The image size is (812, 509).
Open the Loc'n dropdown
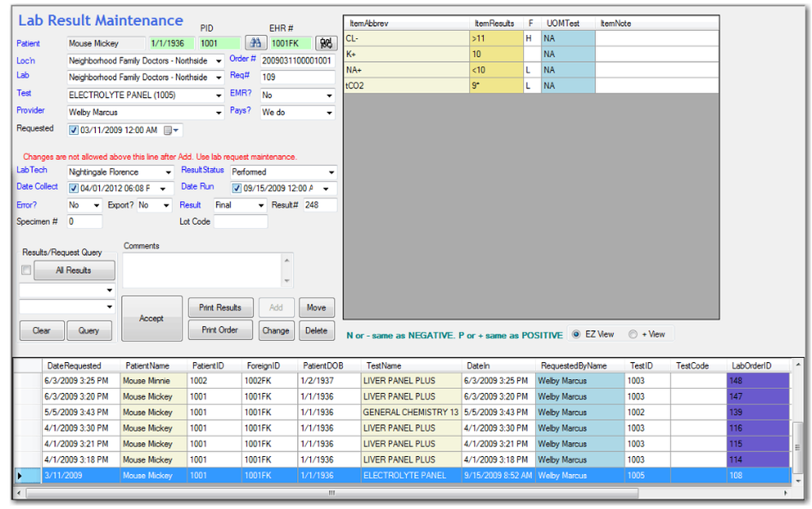218,61
